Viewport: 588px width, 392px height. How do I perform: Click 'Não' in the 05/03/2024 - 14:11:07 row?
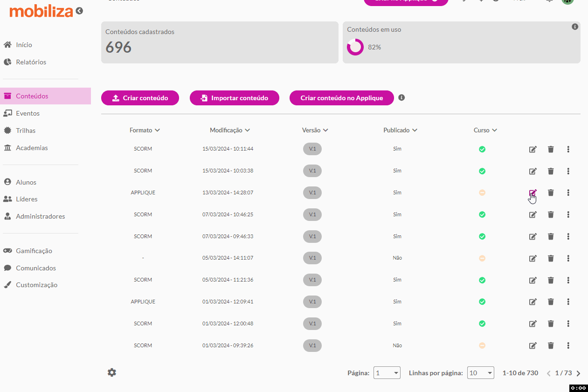(397, 258)
